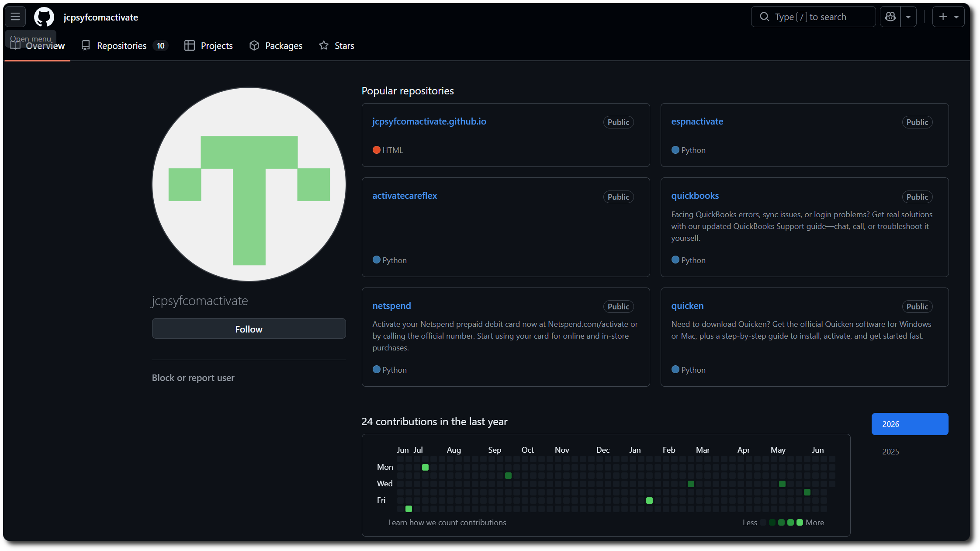Click Learn how we count contributions
The width and height of the screenshot is (980, 551).
pos(447,522)
